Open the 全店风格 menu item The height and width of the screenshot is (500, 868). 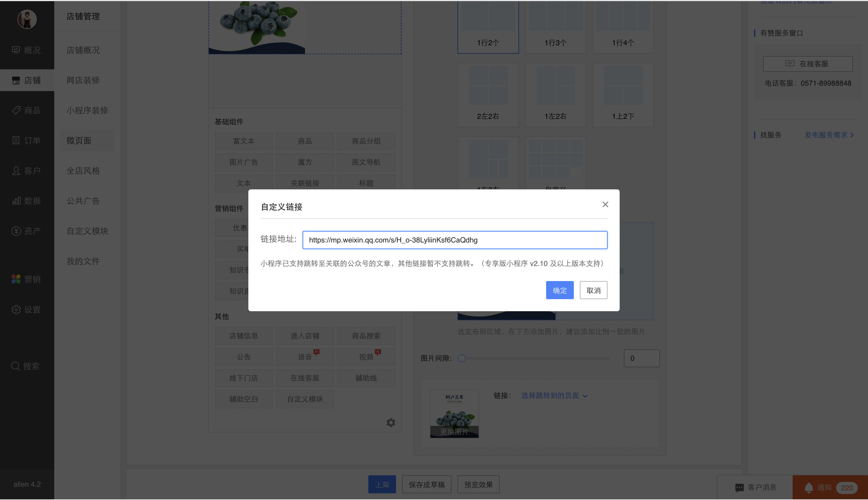pyautogui.click(x=83, y=171)
